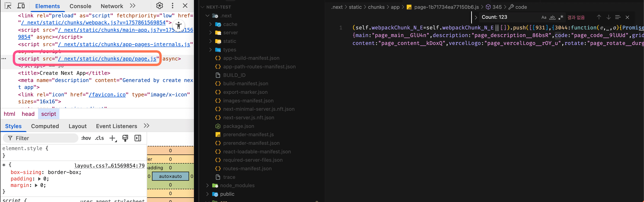Screen dimensions: 644x202
Task: Switch to the Console tab
Action: click(80, 6)
